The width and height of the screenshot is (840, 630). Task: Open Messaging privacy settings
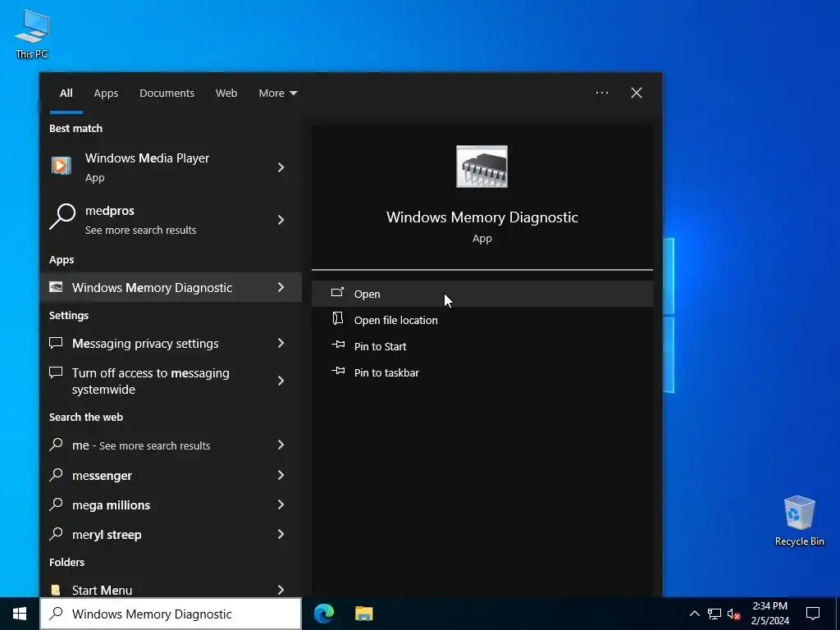click(x=171, y=344)
